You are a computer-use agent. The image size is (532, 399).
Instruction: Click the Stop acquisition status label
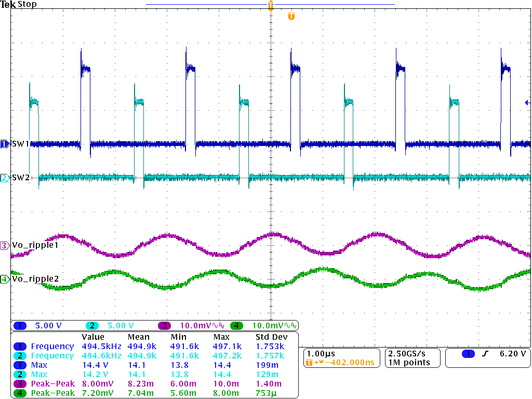coord(26,4)
